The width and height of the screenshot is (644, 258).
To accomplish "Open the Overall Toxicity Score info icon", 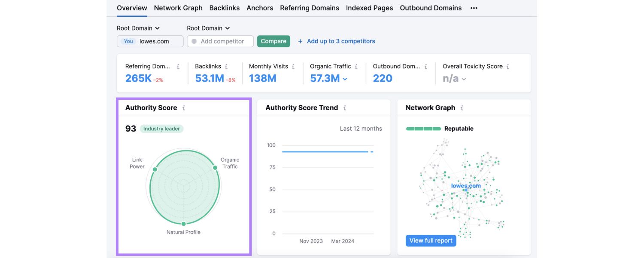I will [507, 66].
